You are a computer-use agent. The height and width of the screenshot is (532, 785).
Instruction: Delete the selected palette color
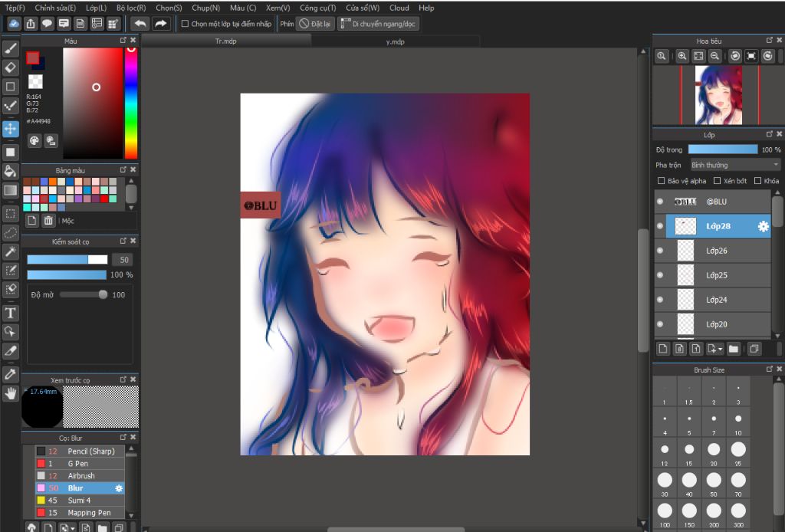48,221
